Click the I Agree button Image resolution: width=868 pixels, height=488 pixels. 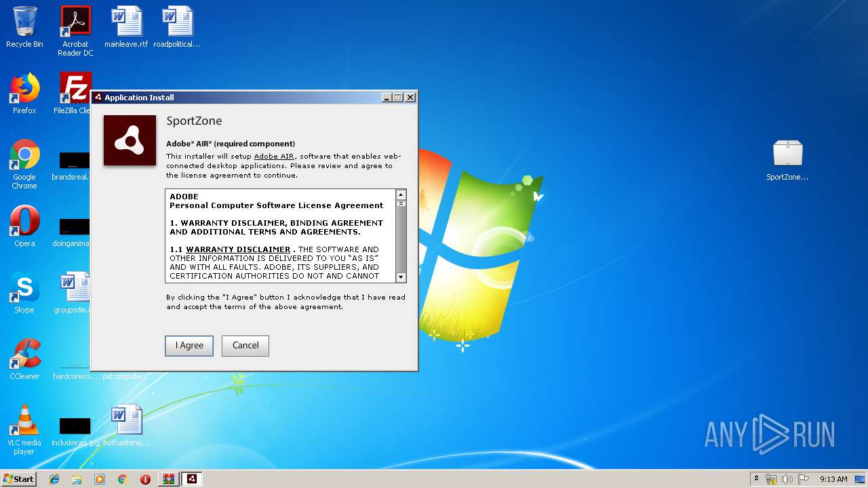point(189,346)
